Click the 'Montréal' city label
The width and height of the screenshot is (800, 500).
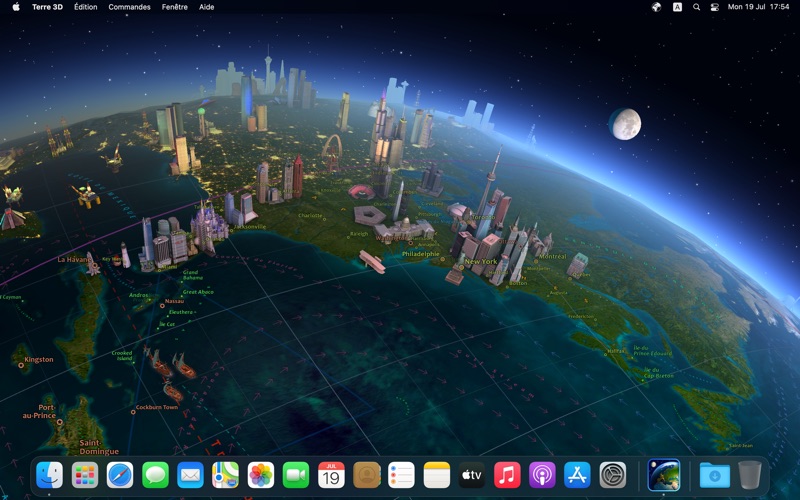553,256
